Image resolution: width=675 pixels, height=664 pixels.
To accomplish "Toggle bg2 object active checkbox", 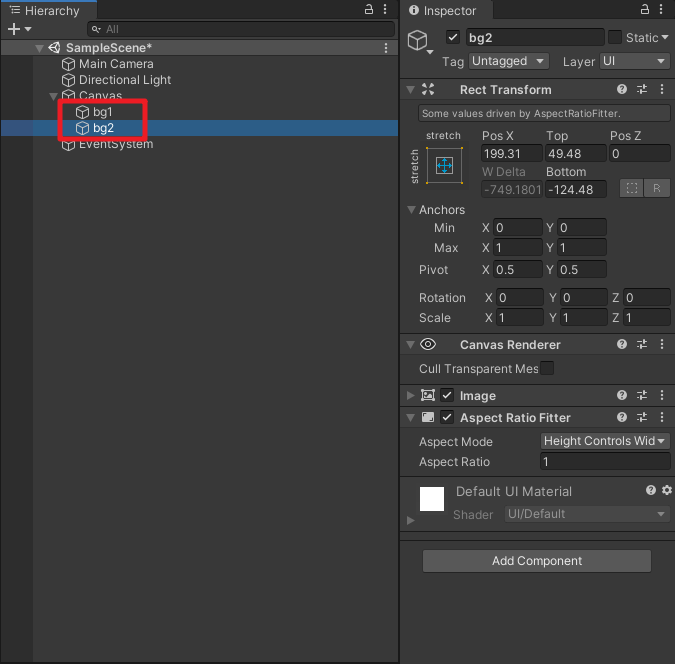I will pos(452,37).
